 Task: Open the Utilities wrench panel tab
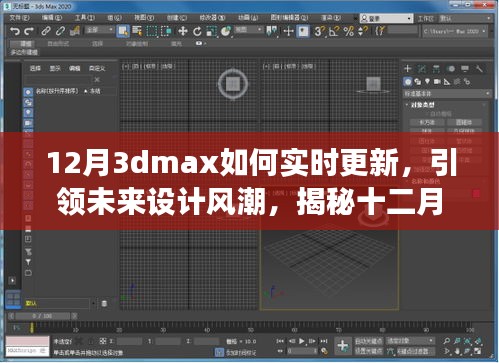[x=479, y=69]
